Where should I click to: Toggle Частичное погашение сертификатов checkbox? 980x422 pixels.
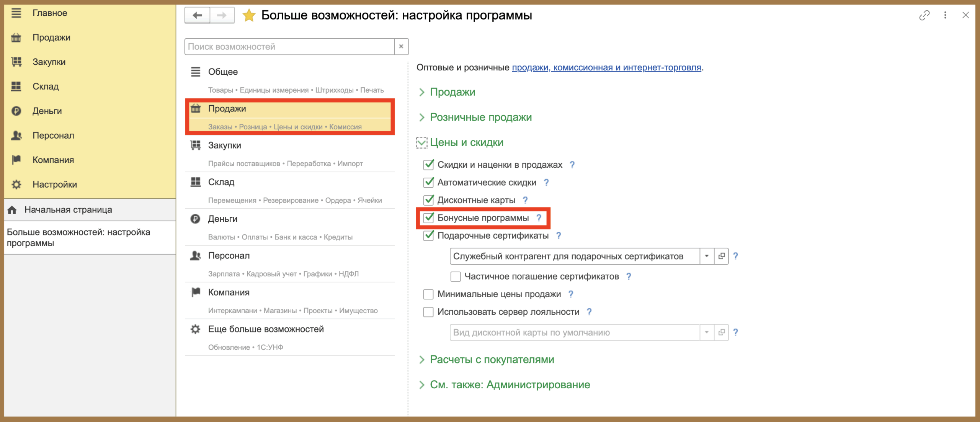(x=456, y=276)
